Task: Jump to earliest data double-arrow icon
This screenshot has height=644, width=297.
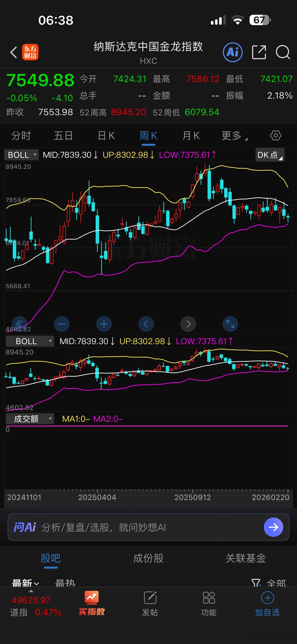Action: coord(20,324)
